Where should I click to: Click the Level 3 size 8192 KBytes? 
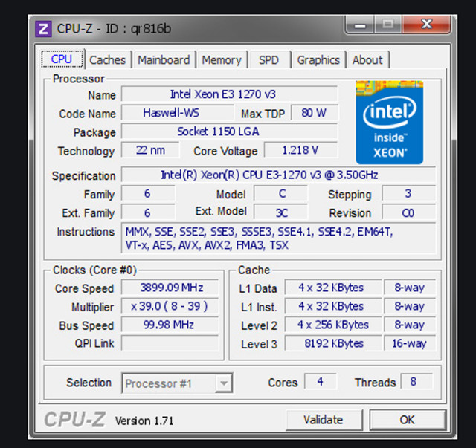pyautogui.click(x=333, y=343)
